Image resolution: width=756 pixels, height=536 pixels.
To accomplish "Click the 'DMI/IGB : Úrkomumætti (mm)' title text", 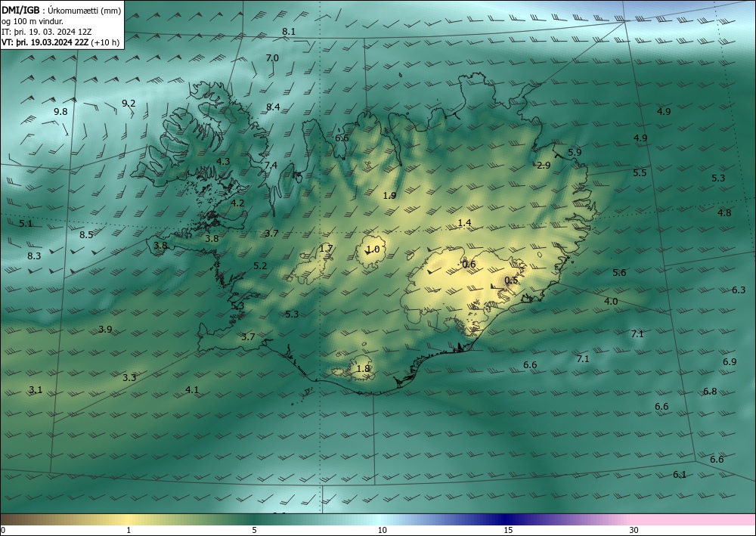I will click(x=61, y=11).
